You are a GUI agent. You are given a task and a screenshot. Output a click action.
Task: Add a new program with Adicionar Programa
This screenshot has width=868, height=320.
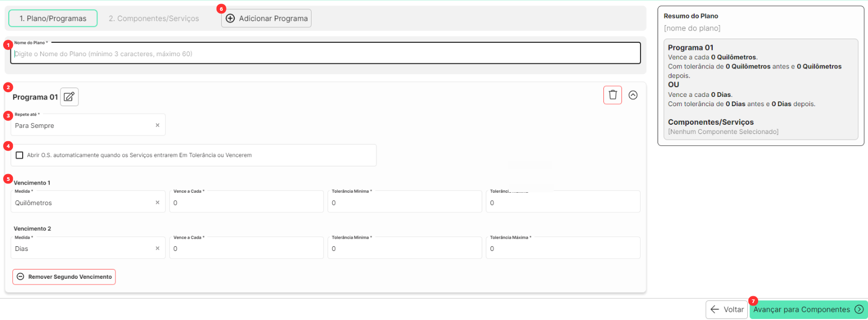point(266,18)
